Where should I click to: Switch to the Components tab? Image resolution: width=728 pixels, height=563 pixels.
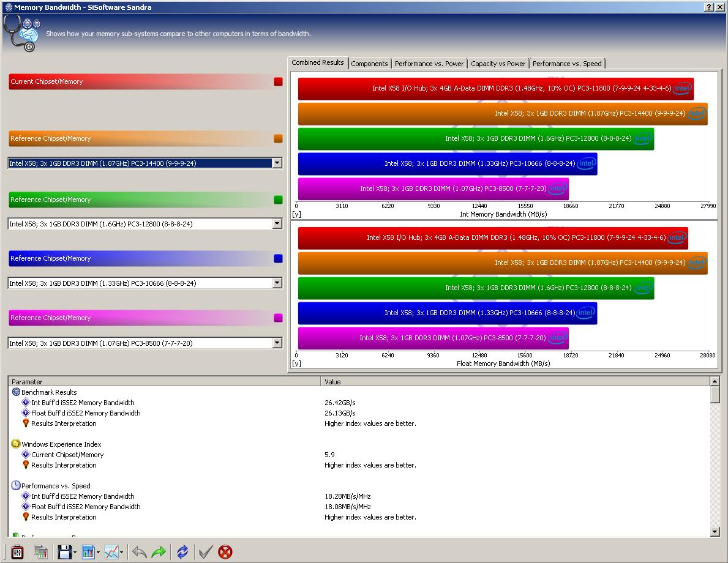click(x=369, y=64)
